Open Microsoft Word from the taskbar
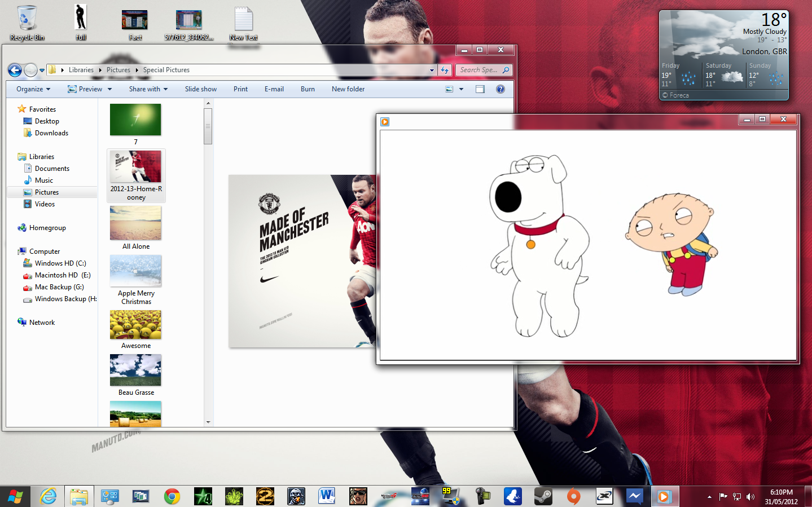Screen dimensions: 812x507 pos(327,496)
